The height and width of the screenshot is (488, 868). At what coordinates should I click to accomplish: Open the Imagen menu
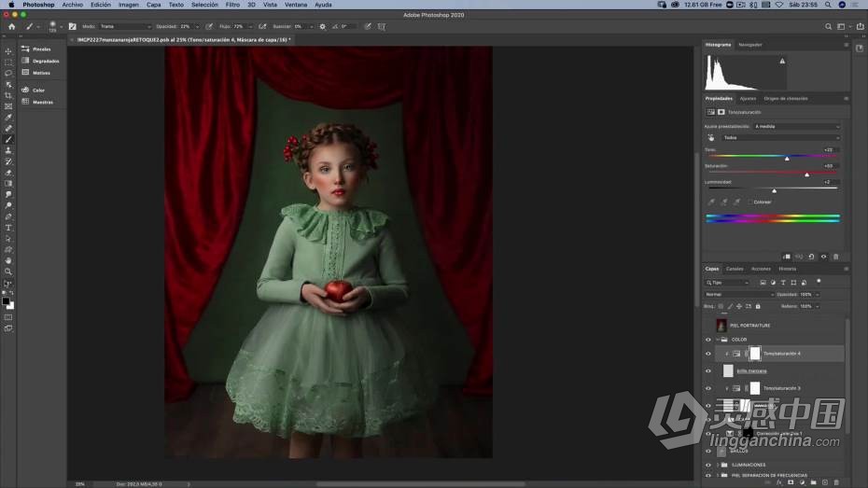[129, 5]
